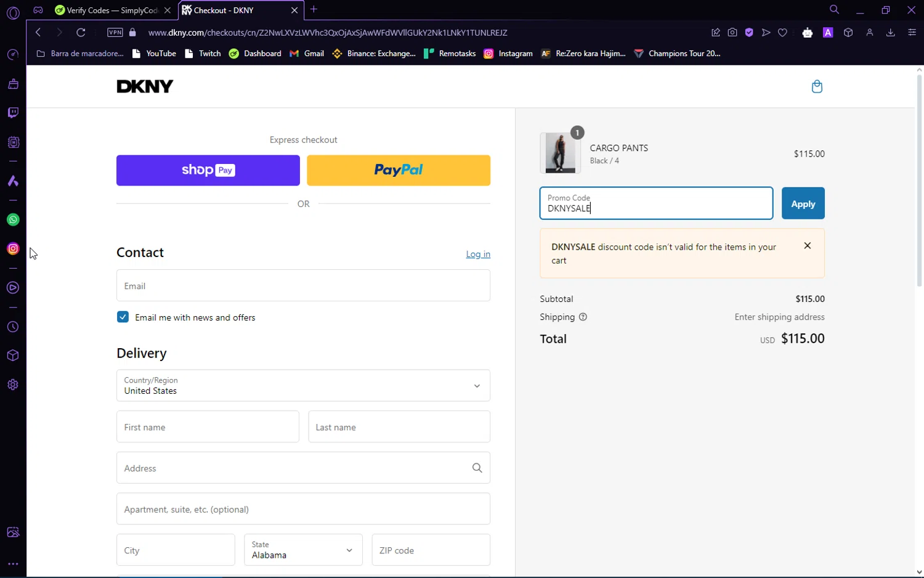
Task: Open sidebar History clock icon
Action: click(x=13, y=327)
